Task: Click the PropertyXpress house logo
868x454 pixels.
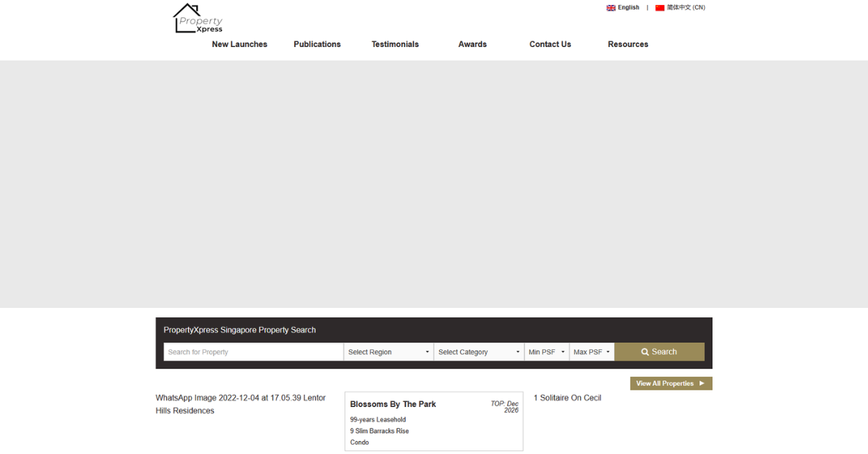Action: click(198, 19)
